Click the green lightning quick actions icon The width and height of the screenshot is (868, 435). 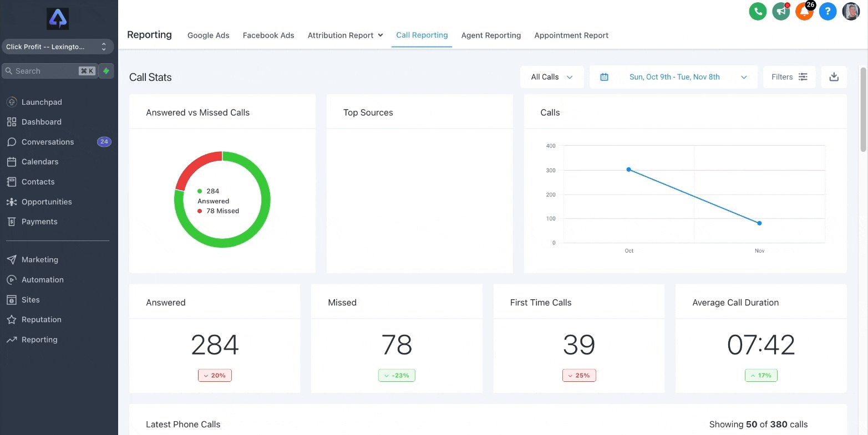[x=106, y=71]
